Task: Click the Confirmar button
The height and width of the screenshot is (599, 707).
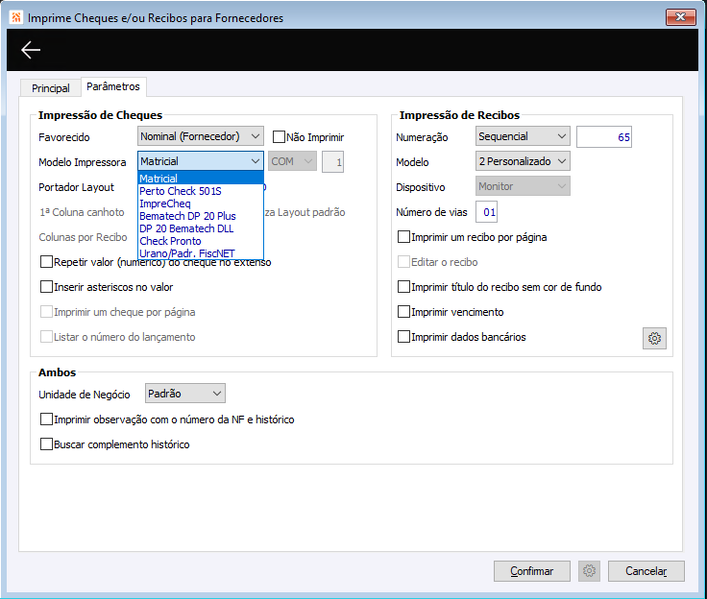Action: pyautogui.click(x=532, y=571)
